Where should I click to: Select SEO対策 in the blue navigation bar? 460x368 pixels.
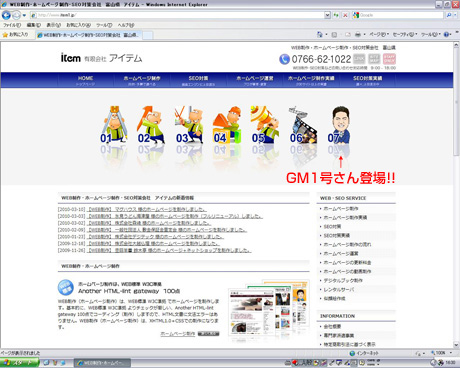198,80
